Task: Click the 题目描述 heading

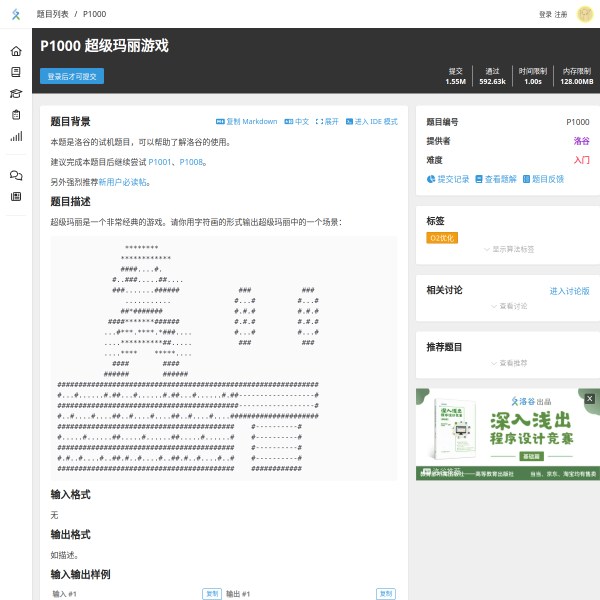Action: point(70,202)
